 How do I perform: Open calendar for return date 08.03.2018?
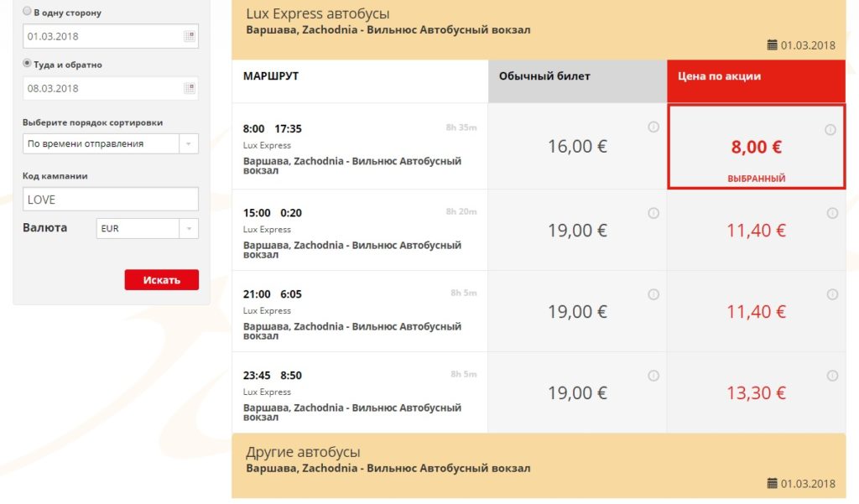click(x=189, y=88)
